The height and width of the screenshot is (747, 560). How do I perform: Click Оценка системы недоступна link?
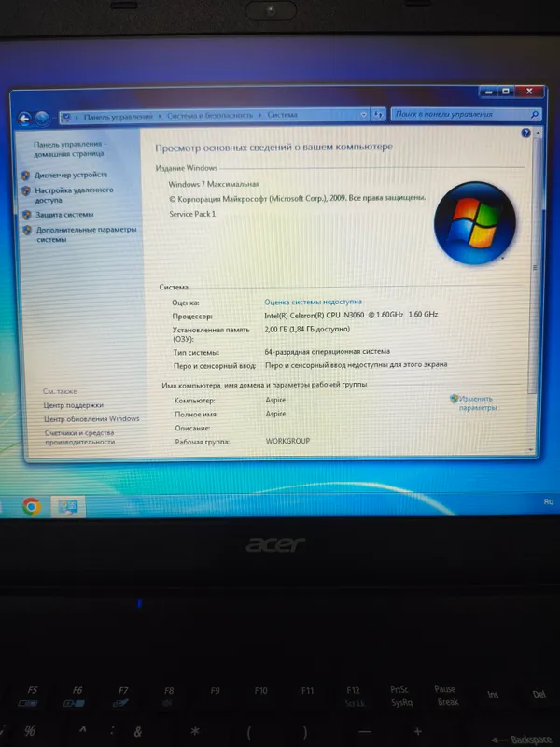pos(313,302)
